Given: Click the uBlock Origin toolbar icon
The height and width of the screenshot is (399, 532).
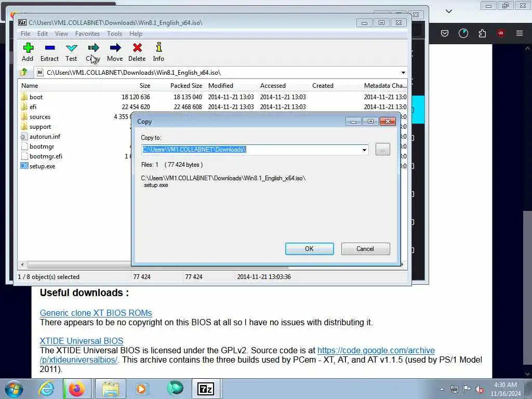Looking at the screenshot, I should pos(501,33).
